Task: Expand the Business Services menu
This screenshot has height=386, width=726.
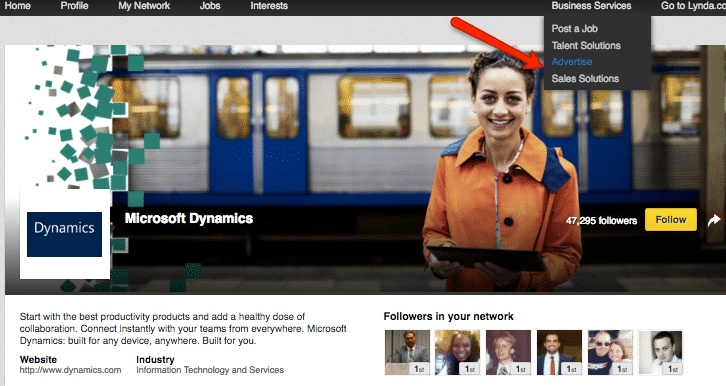Action: [x=591, y=6]
